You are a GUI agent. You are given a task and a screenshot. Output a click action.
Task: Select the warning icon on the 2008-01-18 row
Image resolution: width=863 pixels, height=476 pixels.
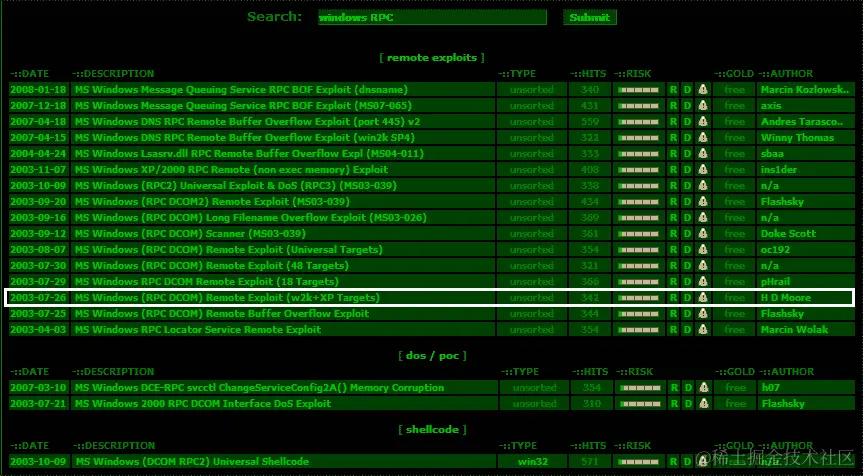tap(702, 90)
